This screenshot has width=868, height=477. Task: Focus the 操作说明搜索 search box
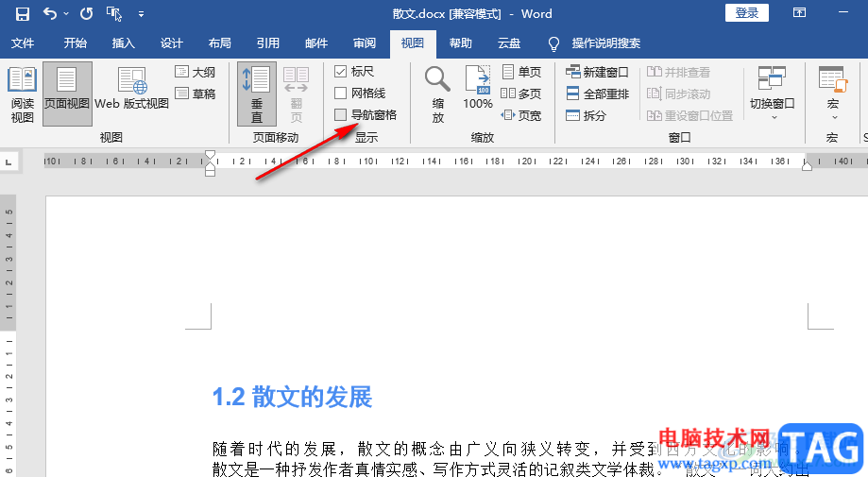606,43
